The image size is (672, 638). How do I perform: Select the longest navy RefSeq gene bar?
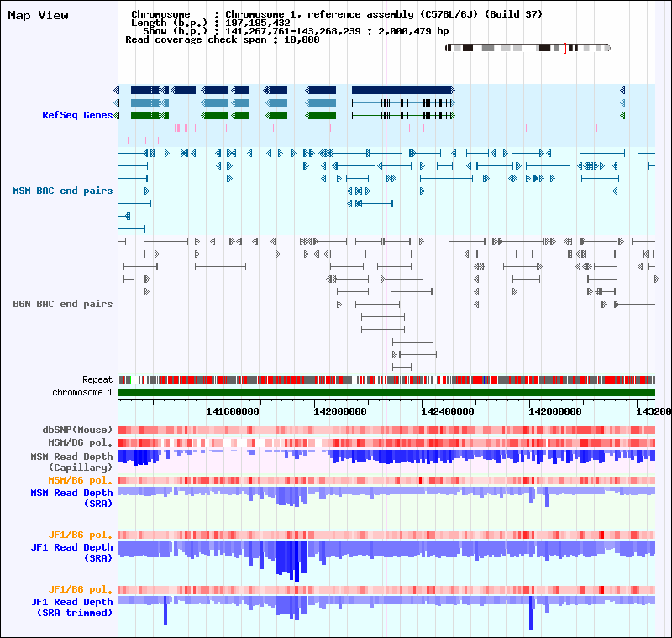[x=403, y=91]
